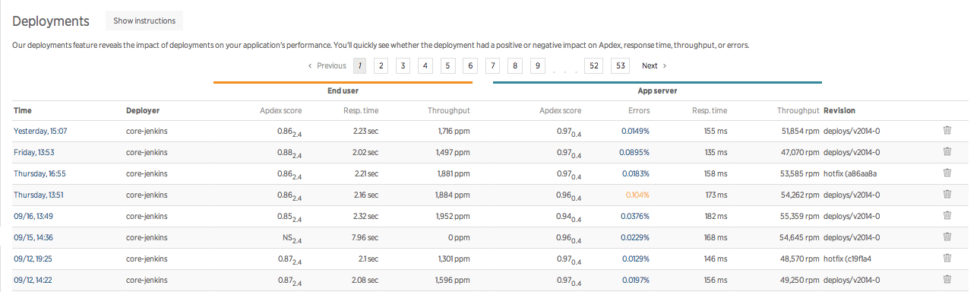The image size is (980, 292).
Task: Delete the Yesterday 15:07 deployment with trash icon
Action: click(947, 131)
